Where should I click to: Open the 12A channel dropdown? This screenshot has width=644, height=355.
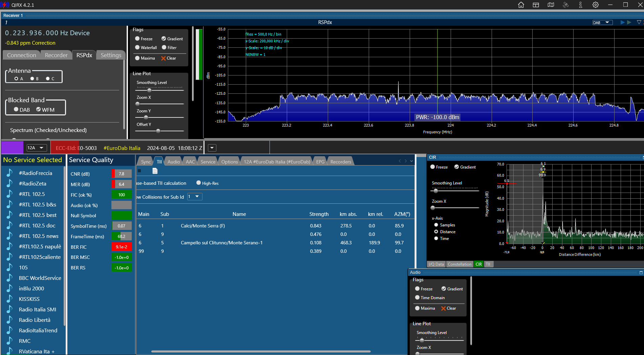(x=37, y=148)
